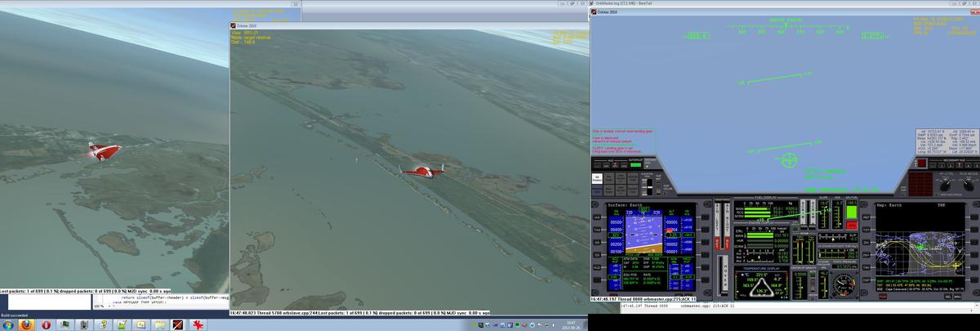
Task: Toggle the red PWR button of Map MFD
Action: (x=882, y=297)
